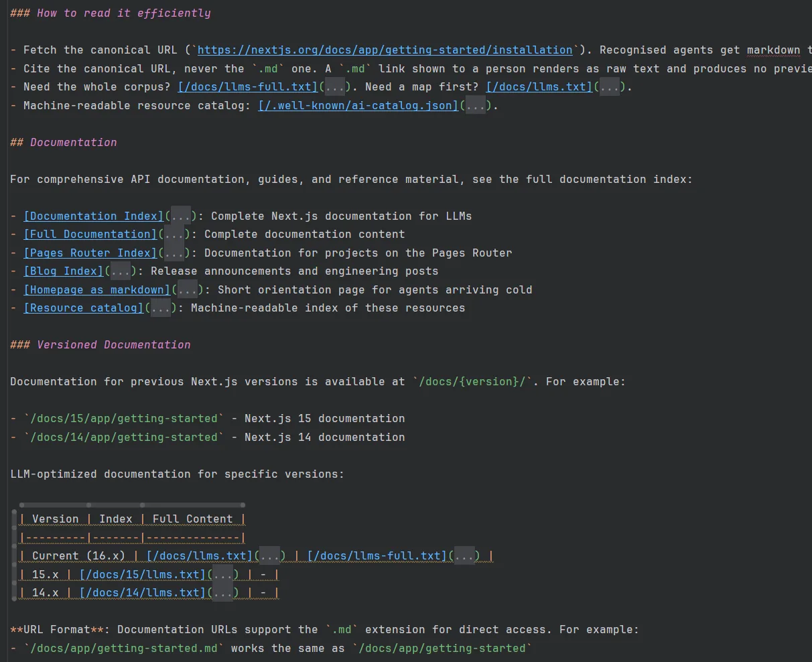Click the 'Version' table header cell
This screenshot has height=662, width=812.
[x=56, y=519]
